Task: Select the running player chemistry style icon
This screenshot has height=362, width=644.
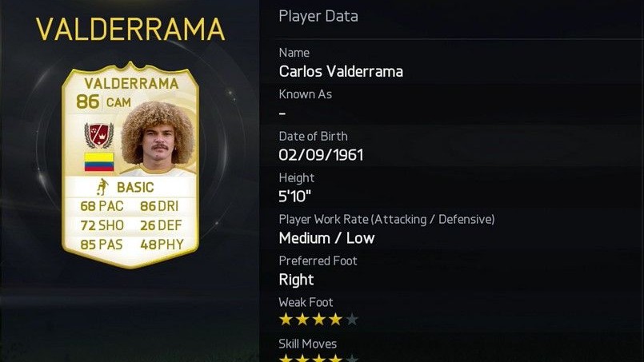Action: [x=102, y=187]
